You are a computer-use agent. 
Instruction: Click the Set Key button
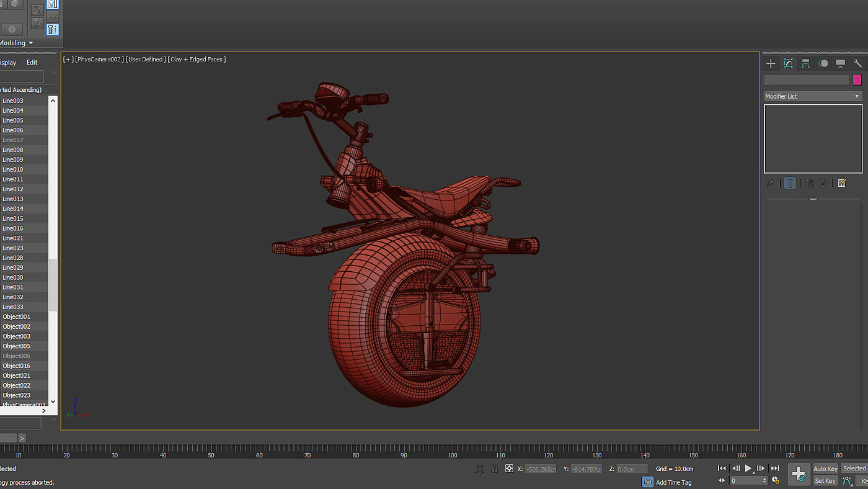coord(825,481)
